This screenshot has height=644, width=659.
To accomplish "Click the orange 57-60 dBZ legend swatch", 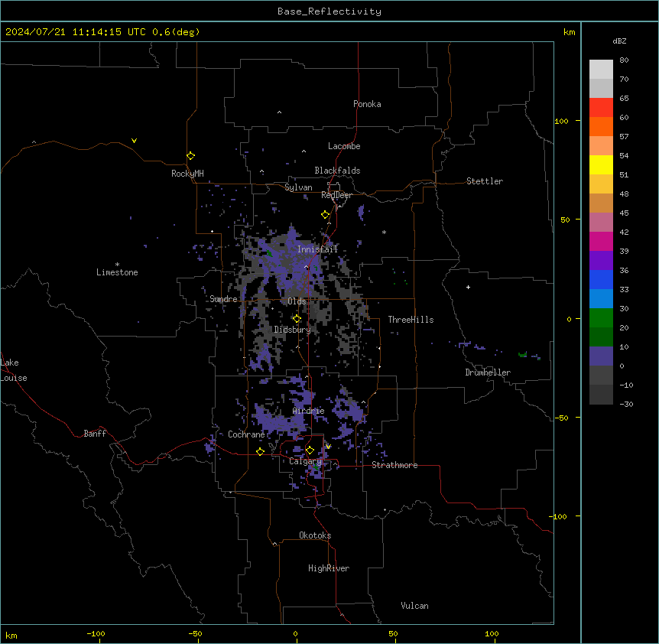I will pyautogui.click(x=601, y=126).
